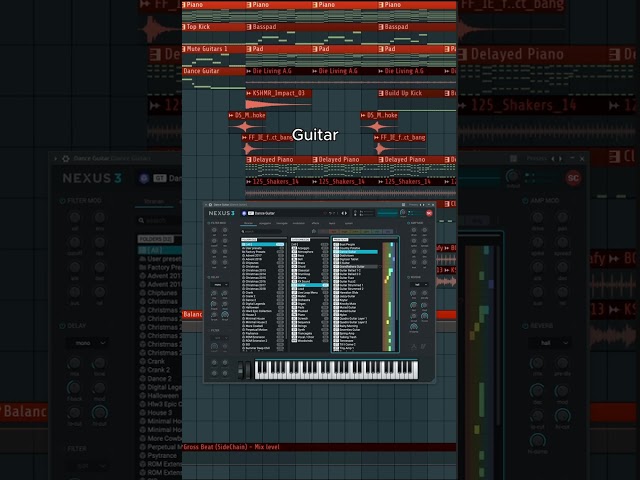
Task: Click the output knob in Nexus header
Action: [x=403, y=212]
